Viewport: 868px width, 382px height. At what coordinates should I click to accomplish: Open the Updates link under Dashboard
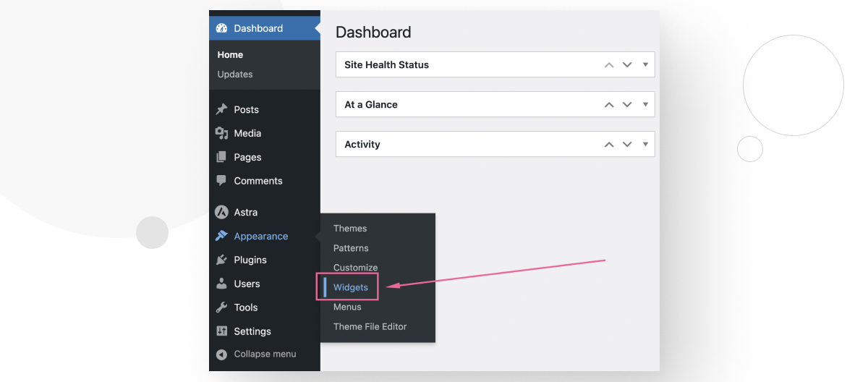click(x=235, y=75)
